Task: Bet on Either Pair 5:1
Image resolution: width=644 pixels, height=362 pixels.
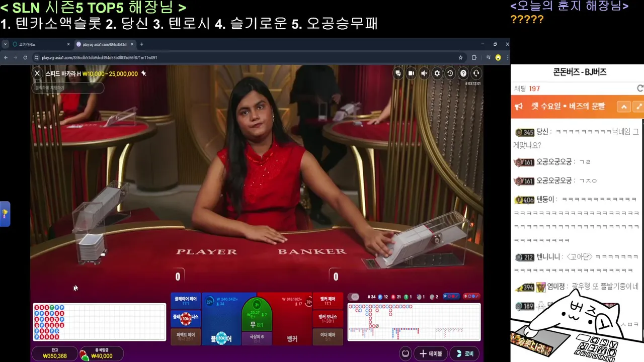Action: (328, 336)
